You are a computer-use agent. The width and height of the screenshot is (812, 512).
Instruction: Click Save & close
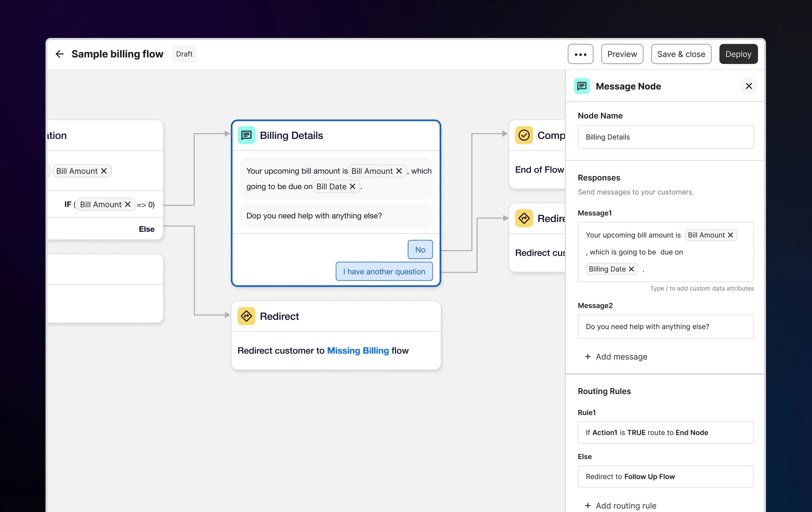coord(681,54)
